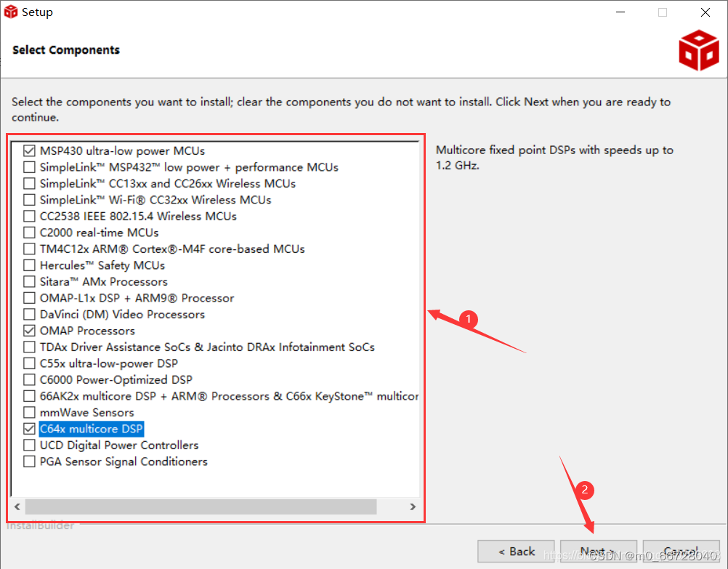The image size is (728, 569).
Task: Tick SimpleLink Wi-Fi CC32xx Wireless MCUs checkbox
Action: [29, 200]
